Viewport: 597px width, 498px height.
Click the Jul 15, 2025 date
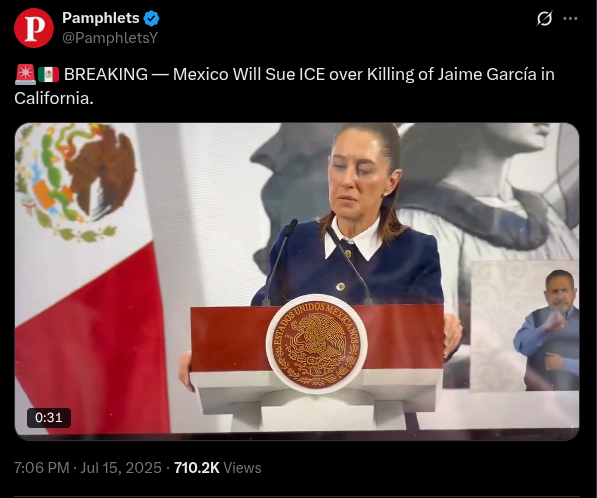pos(121,468)
